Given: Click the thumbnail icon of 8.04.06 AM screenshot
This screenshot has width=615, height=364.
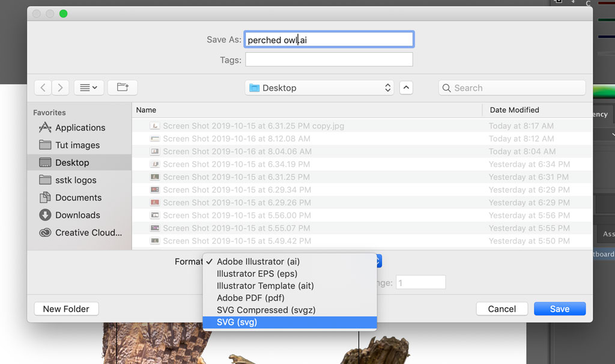Looking at the screenshot, I should 155,151.
